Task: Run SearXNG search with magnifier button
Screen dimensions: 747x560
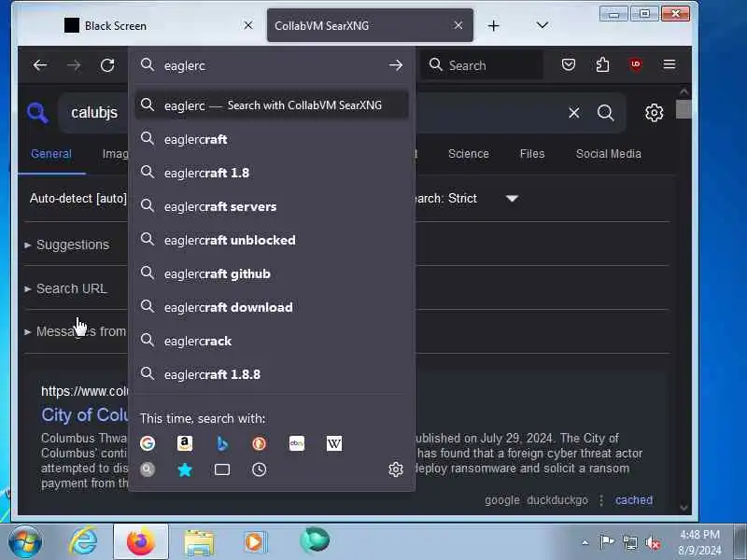Action: (x=605, y=113)
